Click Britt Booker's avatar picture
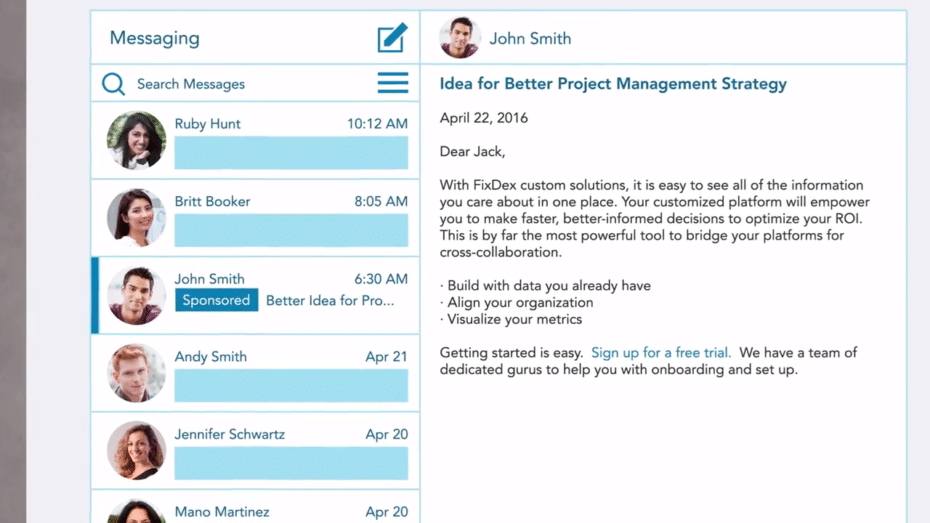930x523 pixels. coord(136,218)
